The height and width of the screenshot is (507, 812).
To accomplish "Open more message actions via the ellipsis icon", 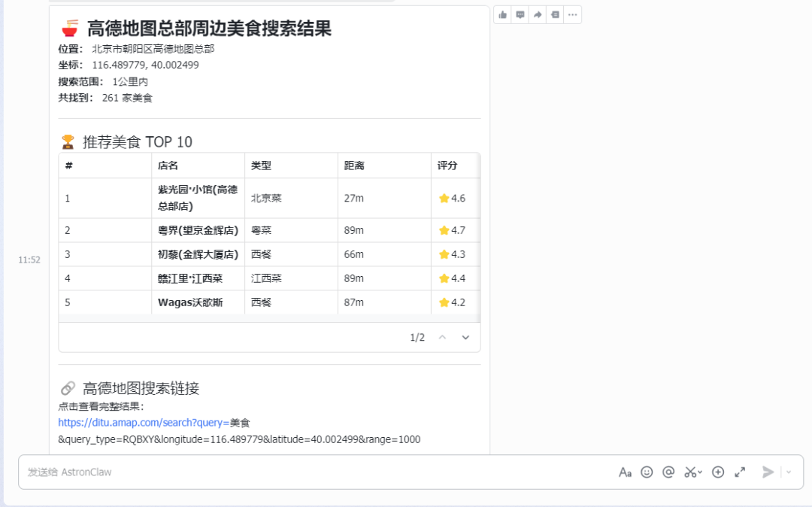I will coord(572,14).
